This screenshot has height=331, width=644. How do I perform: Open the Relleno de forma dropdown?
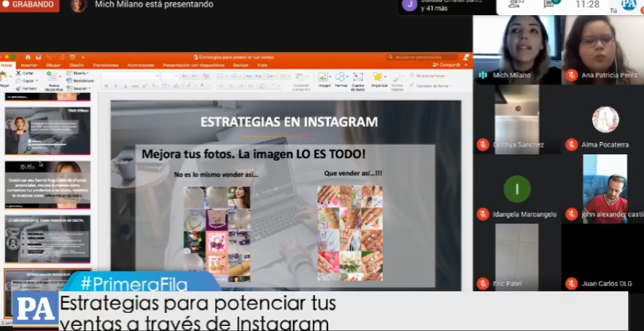pos(429,76)
